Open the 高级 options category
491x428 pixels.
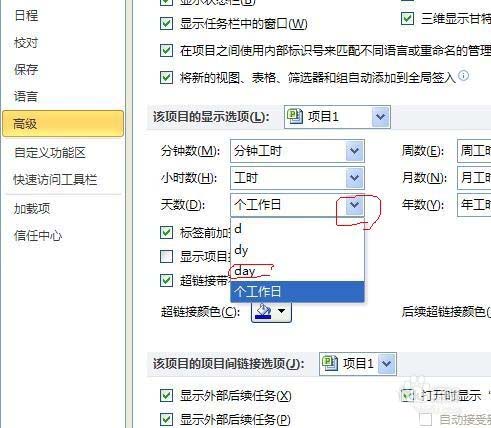(x=63, y=124)
